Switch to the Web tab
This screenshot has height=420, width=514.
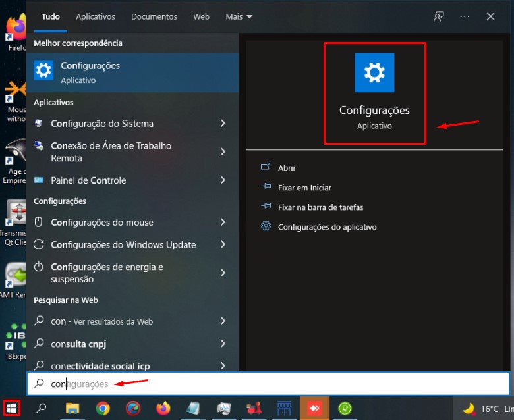[201, 16]
